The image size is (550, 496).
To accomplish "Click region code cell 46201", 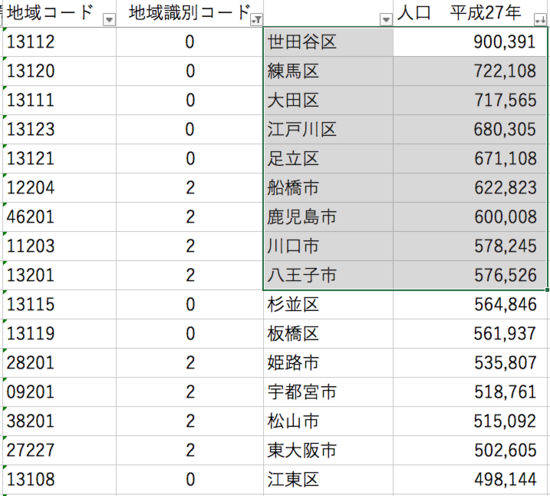I will 59,217.
